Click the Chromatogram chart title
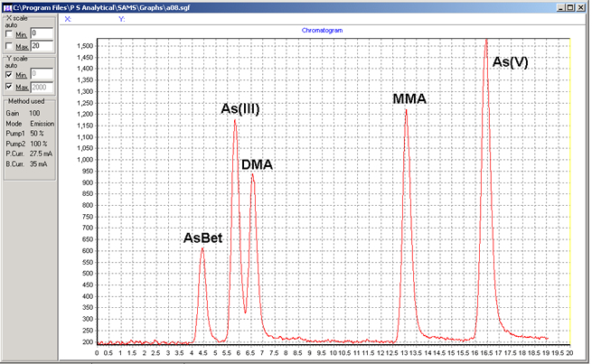This screenshot has width=592, height=364. [x=322, y=30]
